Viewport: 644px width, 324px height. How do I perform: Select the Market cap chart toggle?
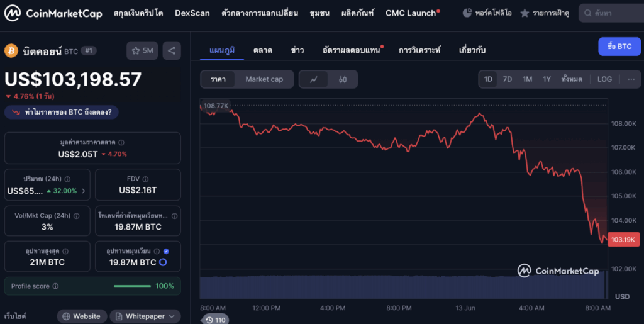click(264, 79)
